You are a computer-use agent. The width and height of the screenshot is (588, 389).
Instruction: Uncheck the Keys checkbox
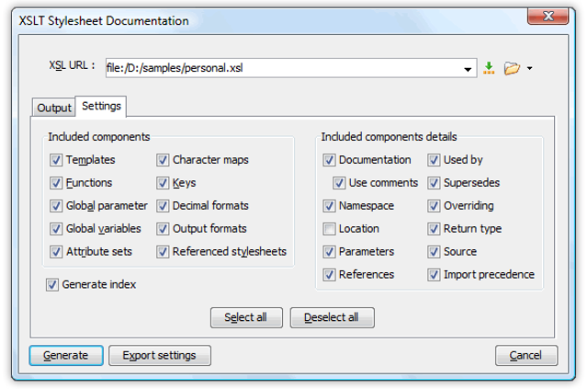(x=163, y=183)
